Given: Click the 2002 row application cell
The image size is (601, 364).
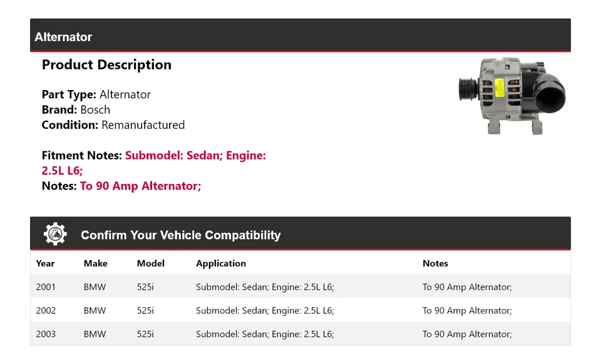Looking at the screenshot, I should pyautogui.click(x=265, y=310).
